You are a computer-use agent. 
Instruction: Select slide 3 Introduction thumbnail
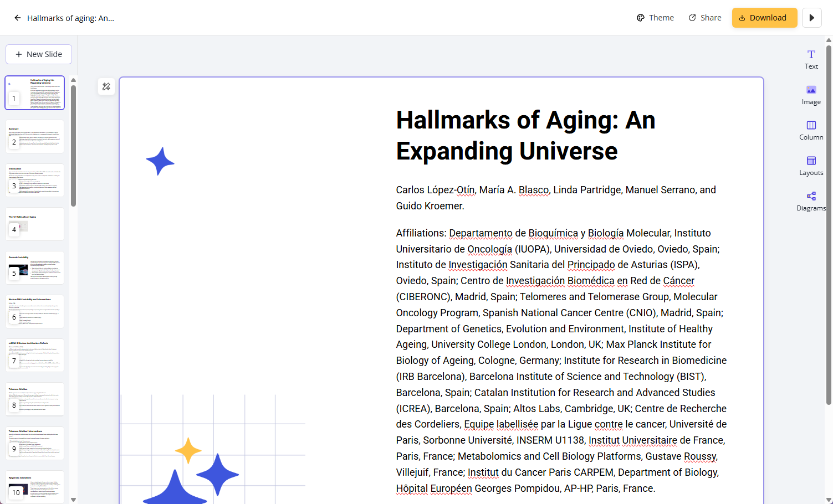(35, 180)
